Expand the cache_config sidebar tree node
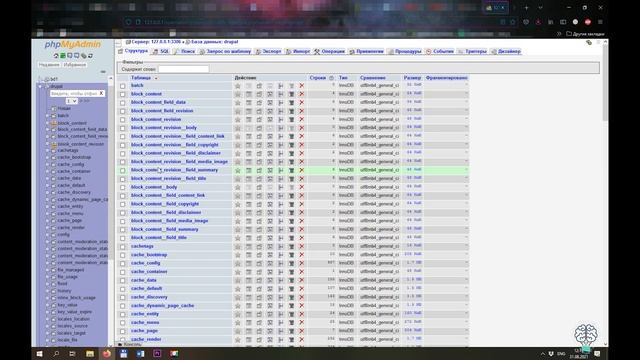This screenshot has width=640, height=360. 48,164
